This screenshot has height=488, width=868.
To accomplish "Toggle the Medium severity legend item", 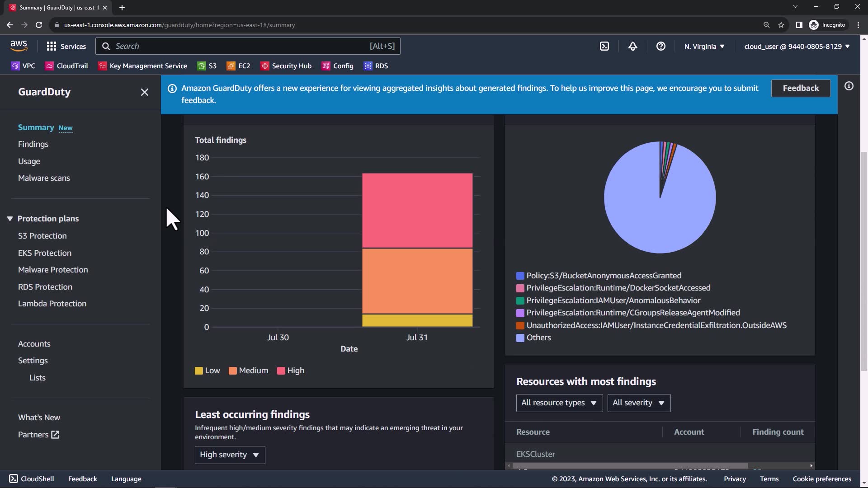I will (248, 371).
